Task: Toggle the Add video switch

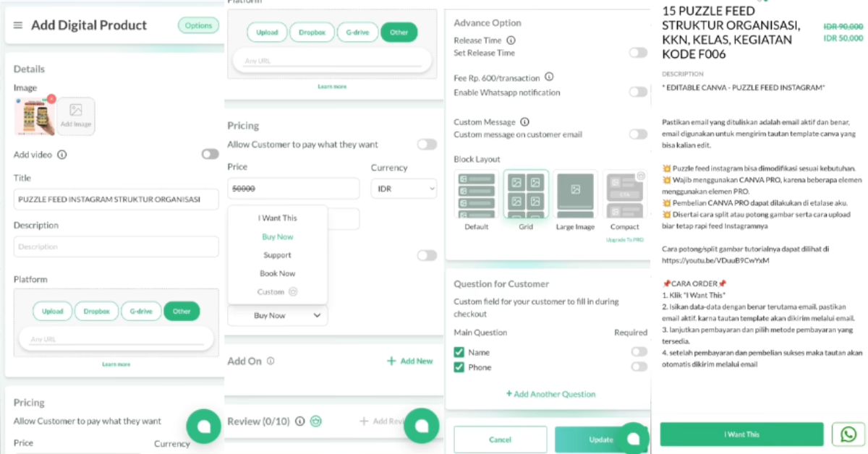Action: tap(210, 154)
